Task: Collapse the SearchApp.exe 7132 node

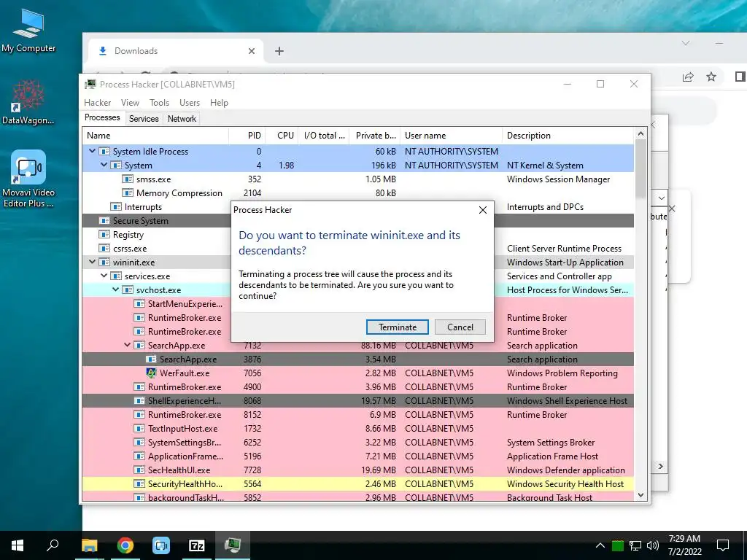Action: coord(127,345)
